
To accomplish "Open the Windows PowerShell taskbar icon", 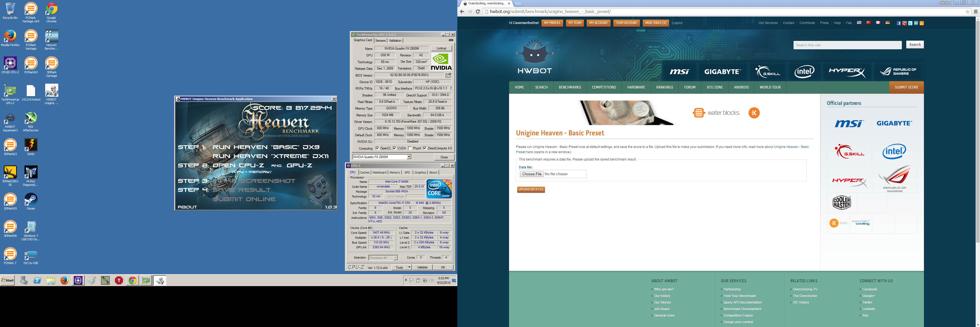I will point(37,281).
